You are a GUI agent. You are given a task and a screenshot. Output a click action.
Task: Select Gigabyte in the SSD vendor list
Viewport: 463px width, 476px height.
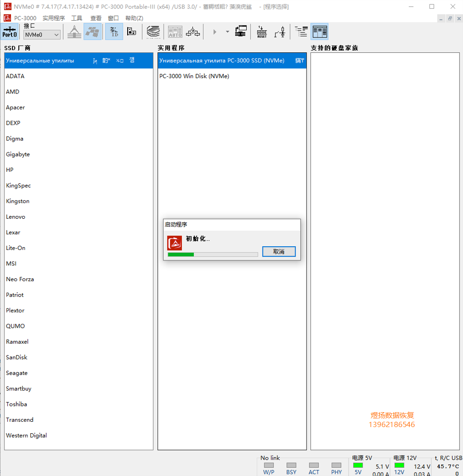(79, 154)
